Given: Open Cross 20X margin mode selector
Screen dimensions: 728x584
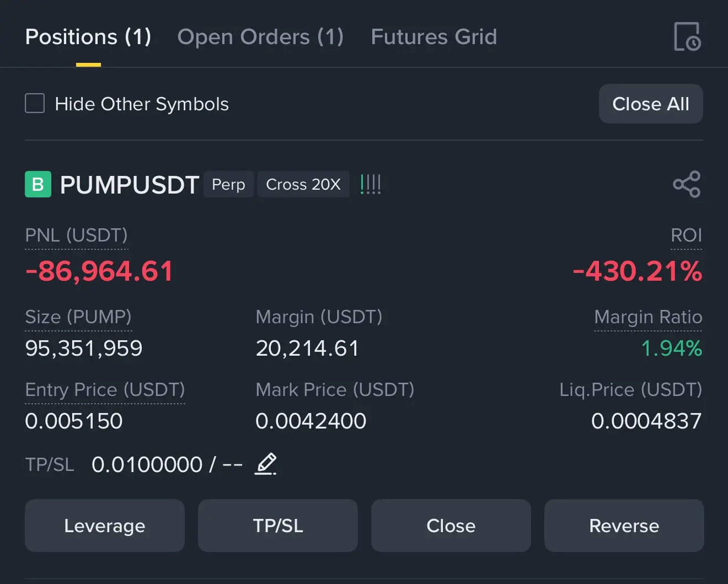Looking at the screenshot, I should click(x=303, y=184).
